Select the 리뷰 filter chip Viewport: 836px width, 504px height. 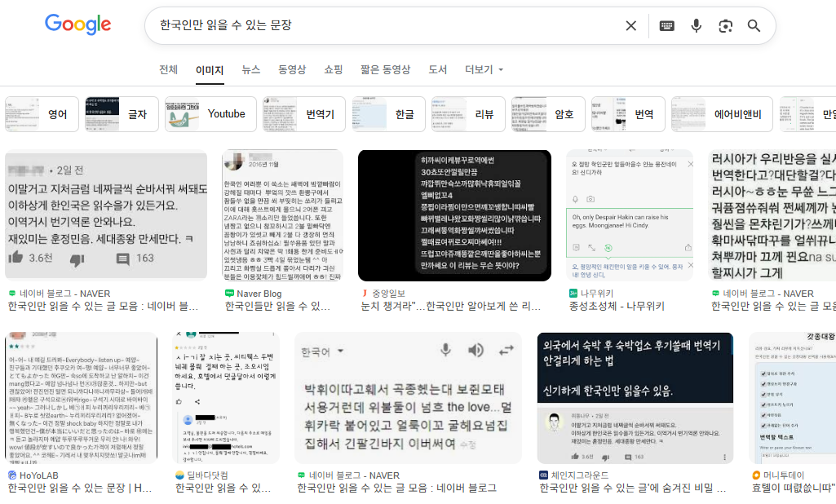click(468, 114)
